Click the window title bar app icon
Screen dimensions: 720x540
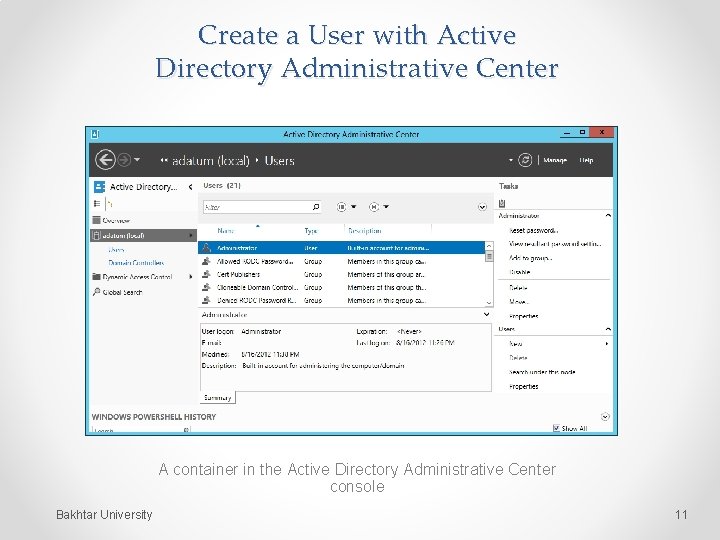95,134
